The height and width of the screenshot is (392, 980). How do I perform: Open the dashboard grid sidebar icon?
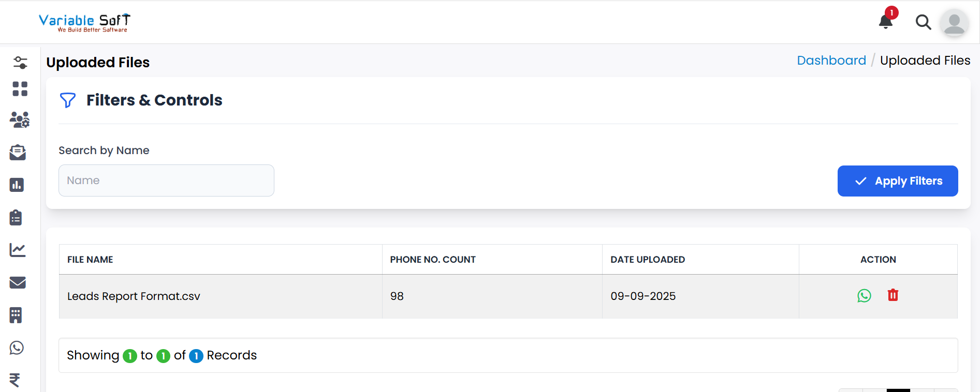tap(20, 89)
